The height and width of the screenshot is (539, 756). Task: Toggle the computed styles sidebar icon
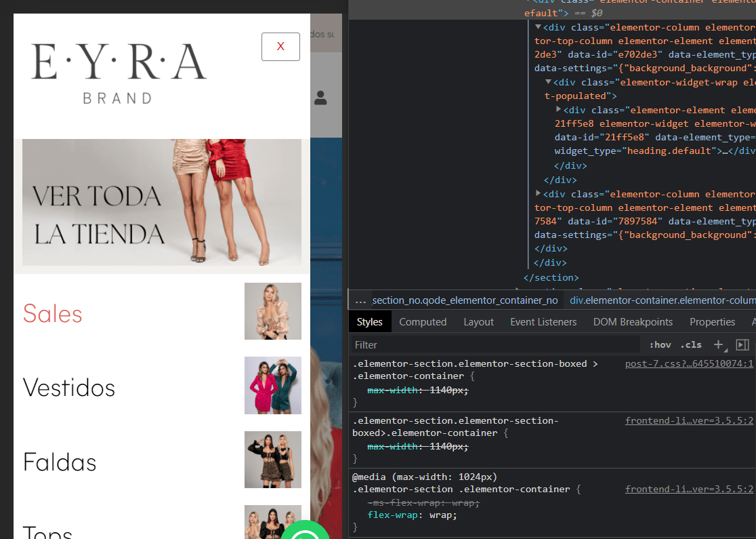pyautogui.click(x=742, y=344)
